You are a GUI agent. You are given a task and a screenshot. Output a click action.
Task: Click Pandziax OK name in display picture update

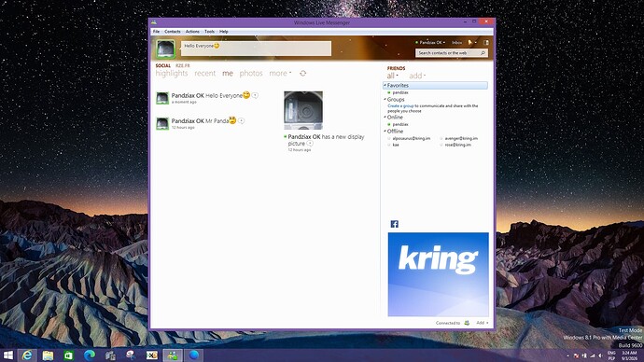tap(304, 137)
